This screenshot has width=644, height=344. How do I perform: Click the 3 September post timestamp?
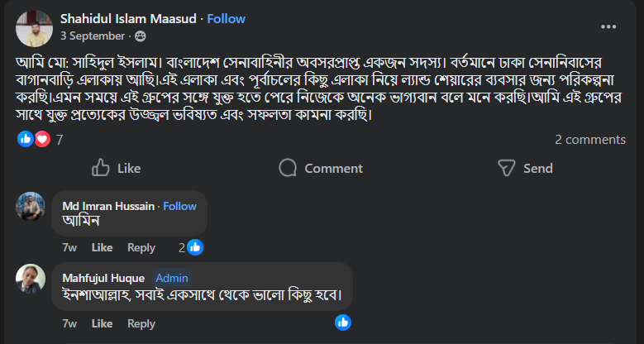click(x=93, y=36)
